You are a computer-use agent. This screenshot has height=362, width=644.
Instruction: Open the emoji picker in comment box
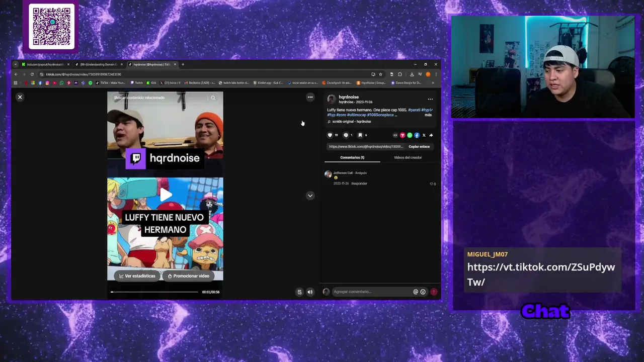[423, 292]
